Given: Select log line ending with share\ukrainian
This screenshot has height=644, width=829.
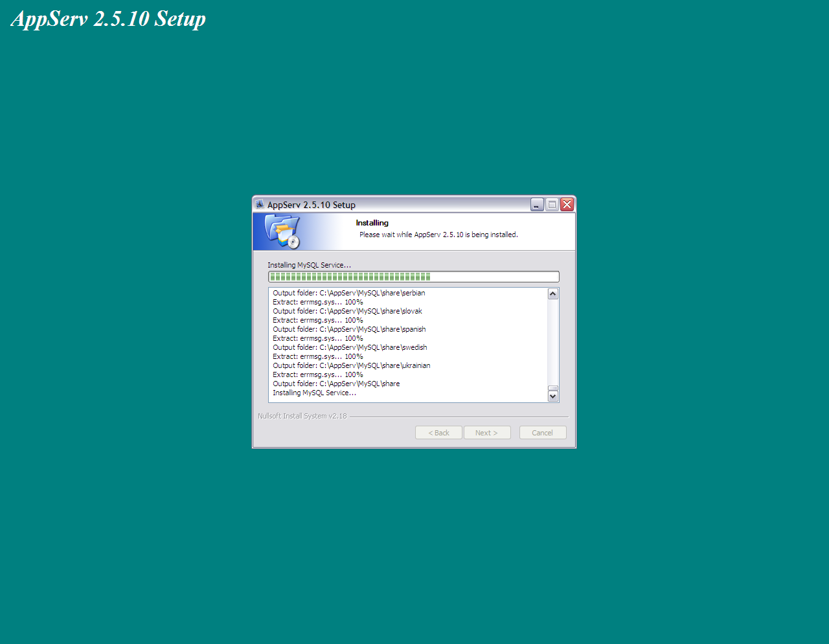Looking at the screenshot, I should coord(352,365).
